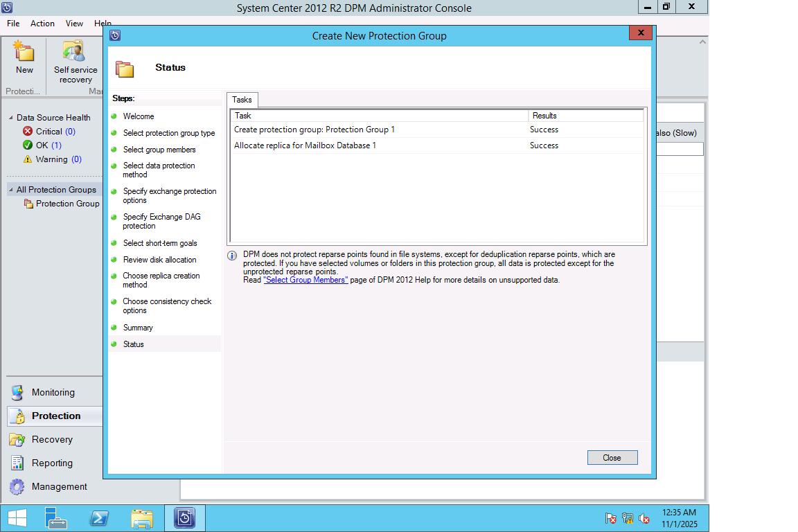Image resolution: width=798 pixels, height=532 pixels.
Task: Click Warning (0) health filter
Action: tap(58, 159)
